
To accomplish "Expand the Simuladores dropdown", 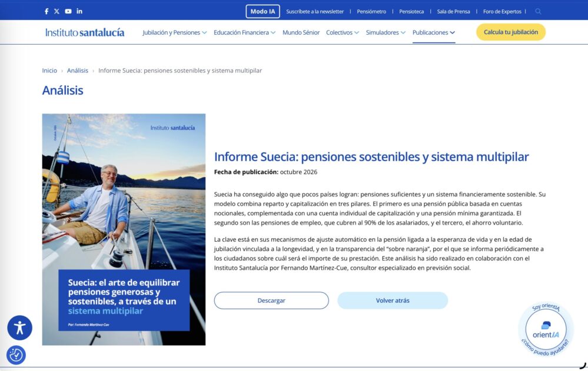I will tap(386, 32).
